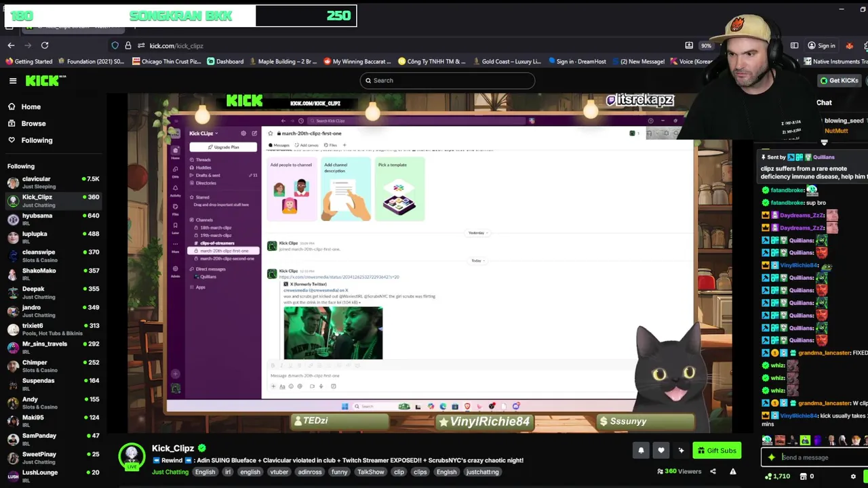Open Browse in Kick sidebar
The width and height of the screenshot is (868, 488).
point(33,123)
